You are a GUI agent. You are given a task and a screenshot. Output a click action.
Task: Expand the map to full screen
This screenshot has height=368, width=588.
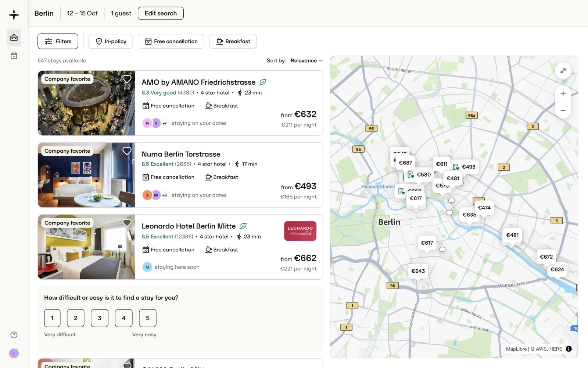(x=563, y=71)
